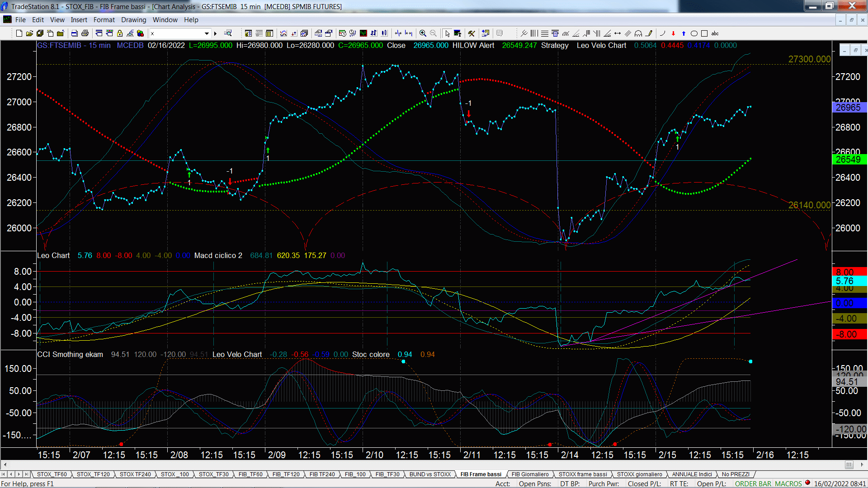Click the hammer and wrench tools icon

[x=471, y=33]
